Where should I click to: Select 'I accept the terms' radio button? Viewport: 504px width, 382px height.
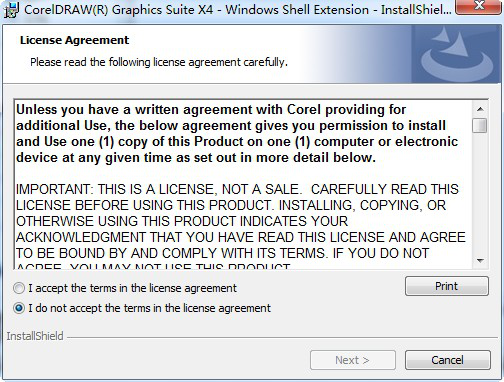coord(19,288)
